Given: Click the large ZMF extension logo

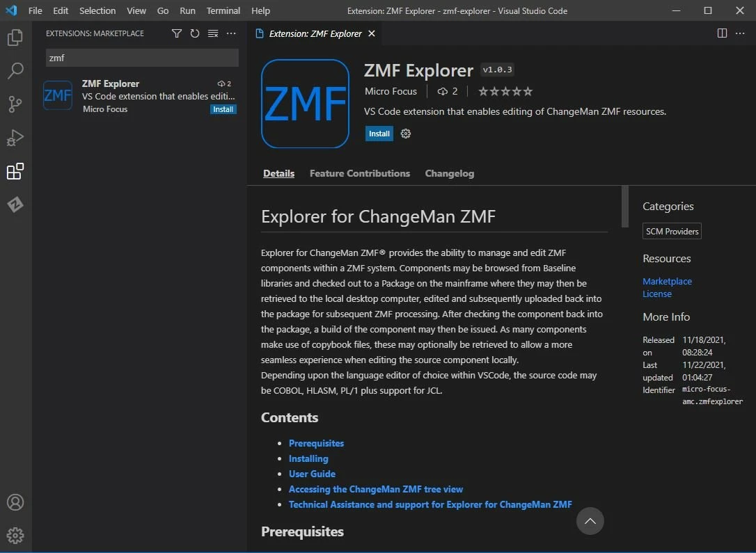Looking at the screenshot, I should point(305,104).
